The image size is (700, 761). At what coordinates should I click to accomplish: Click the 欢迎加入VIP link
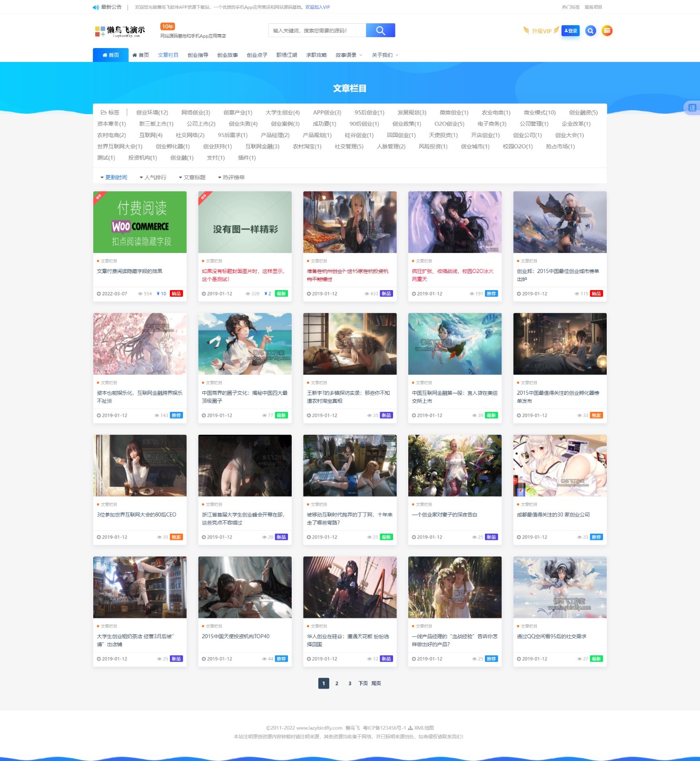click(x=317, y=7)
